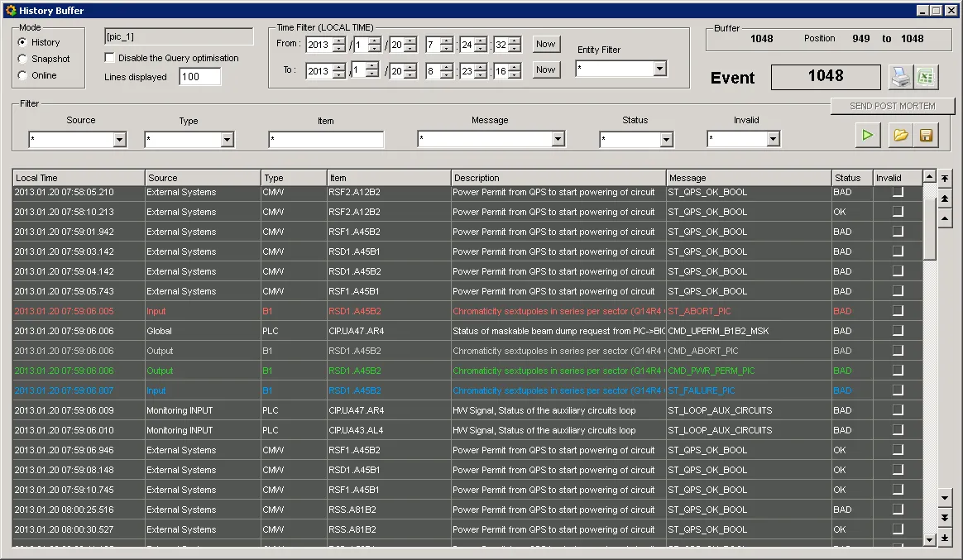This screenshot has height=560, width=963.
Task: Open filter file with folder icon
Action: (901, 135)
